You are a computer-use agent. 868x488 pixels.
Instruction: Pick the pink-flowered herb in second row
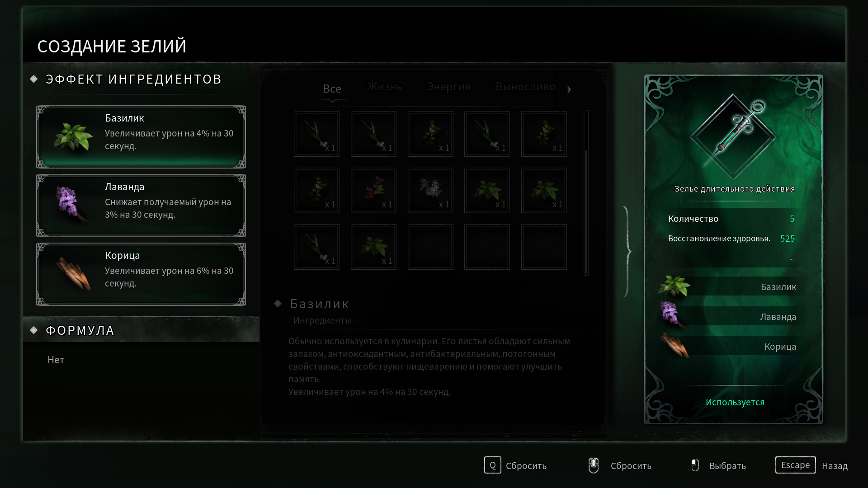(x=373, y=190)
